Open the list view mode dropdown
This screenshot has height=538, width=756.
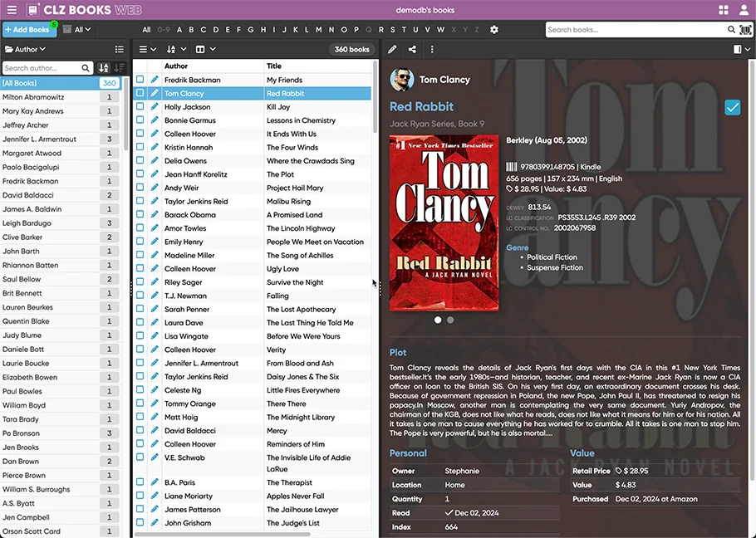148,49
